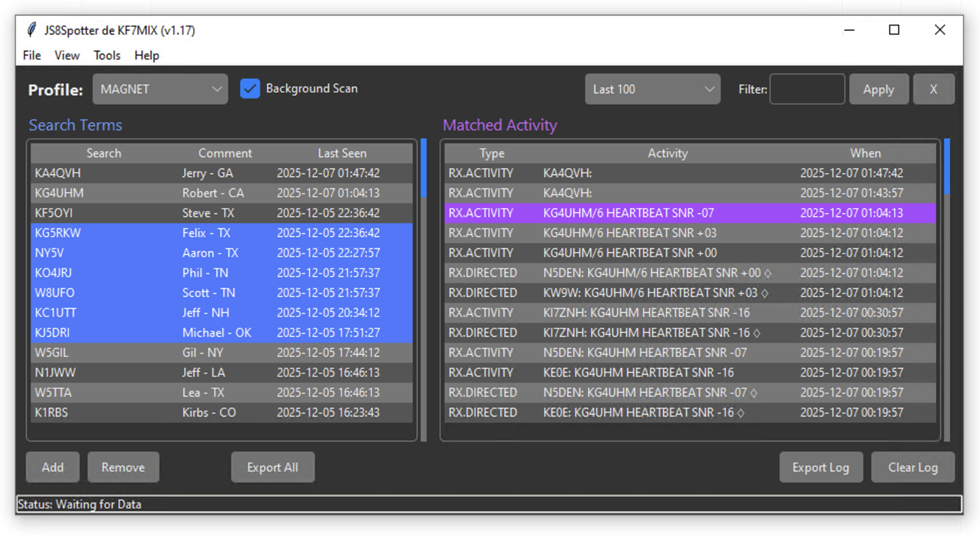Click the X button to clear filter
Image resolution: width=980 pixels, height=540 pixels.
pos(933,89)
